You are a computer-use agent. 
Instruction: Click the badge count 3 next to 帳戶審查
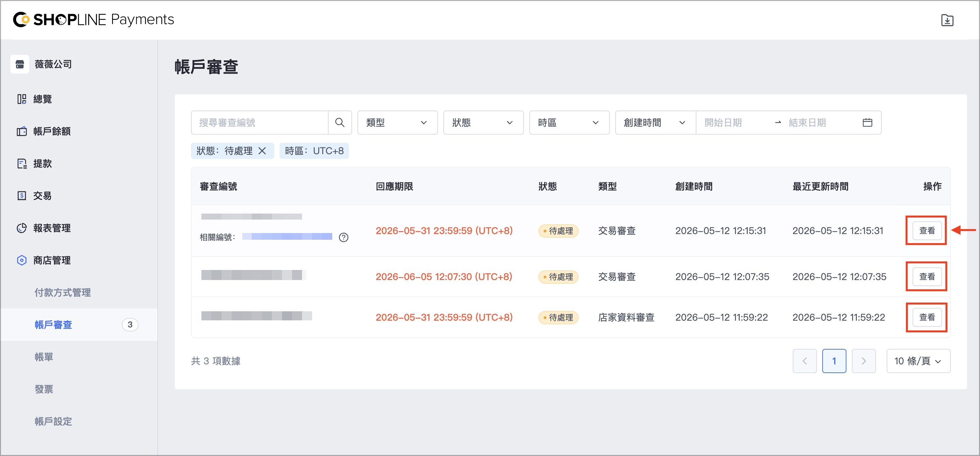coord(130,325)
